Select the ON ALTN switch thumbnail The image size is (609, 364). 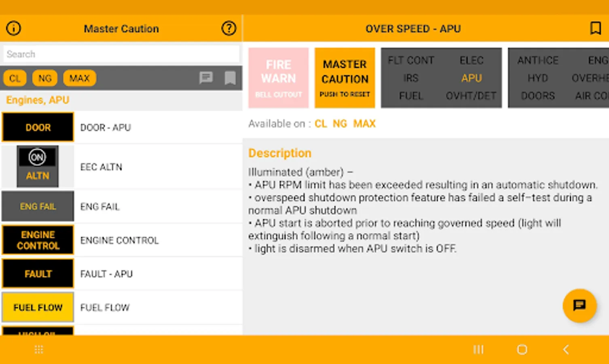pos(38,167)
